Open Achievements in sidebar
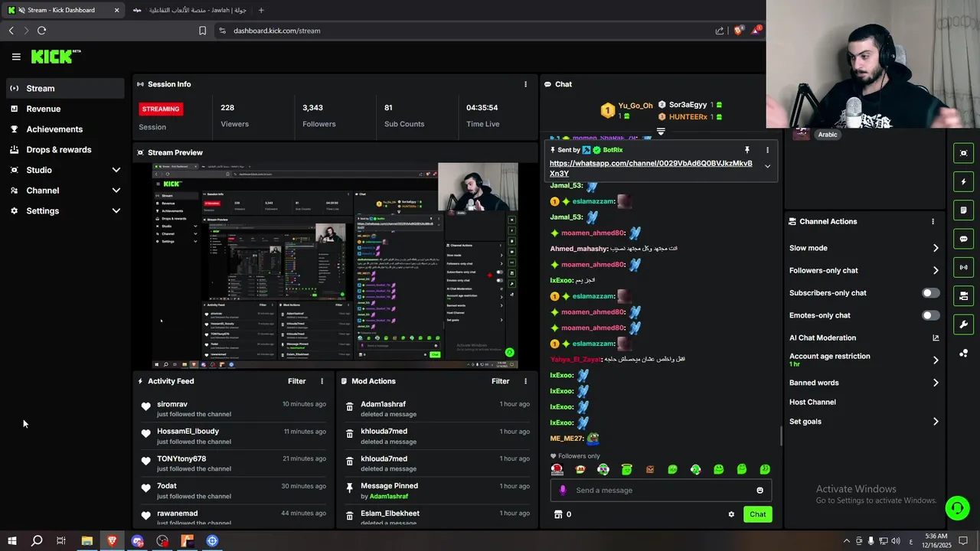This screenshot has width=980, height=551. click(x=65, y=129)
